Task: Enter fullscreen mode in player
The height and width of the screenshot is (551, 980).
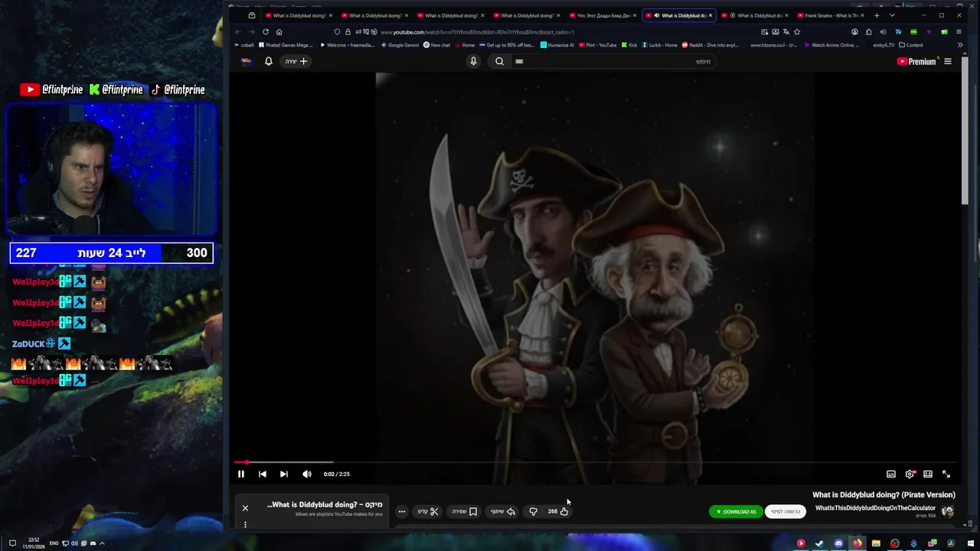Action: (x=946, y=474)
